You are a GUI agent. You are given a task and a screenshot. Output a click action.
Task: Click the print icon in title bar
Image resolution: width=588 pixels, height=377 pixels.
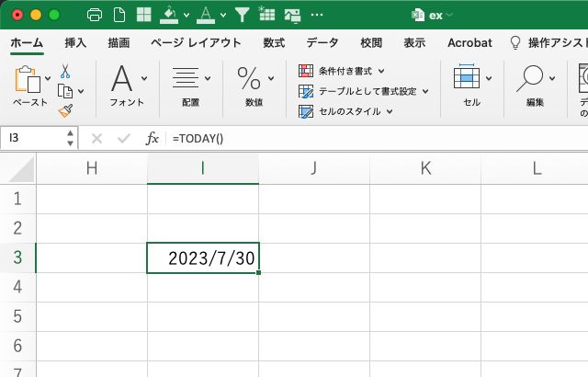coord(94,15)
